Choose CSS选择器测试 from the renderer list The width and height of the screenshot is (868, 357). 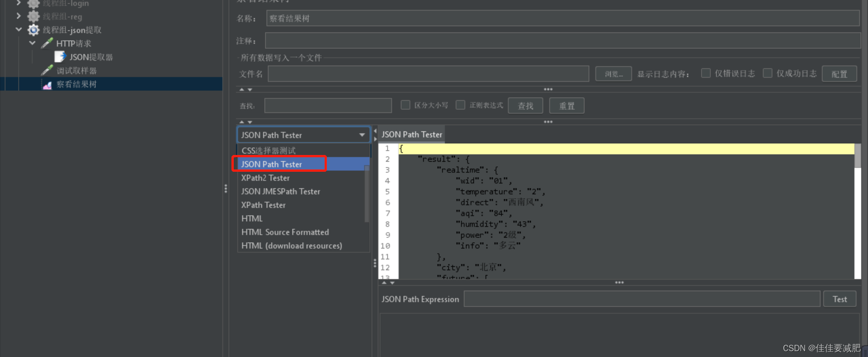click(x=303, y=150)
